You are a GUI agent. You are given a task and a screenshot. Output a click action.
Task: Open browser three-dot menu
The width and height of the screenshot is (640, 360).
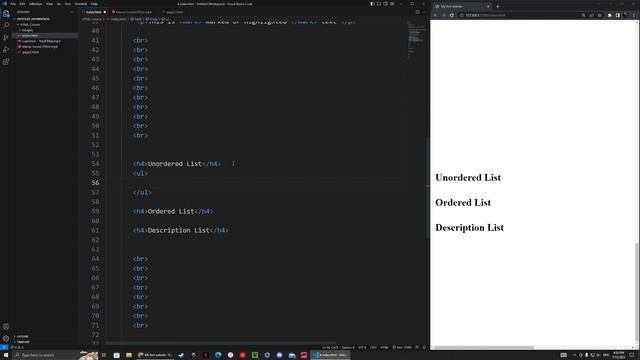tap(634, 15)
